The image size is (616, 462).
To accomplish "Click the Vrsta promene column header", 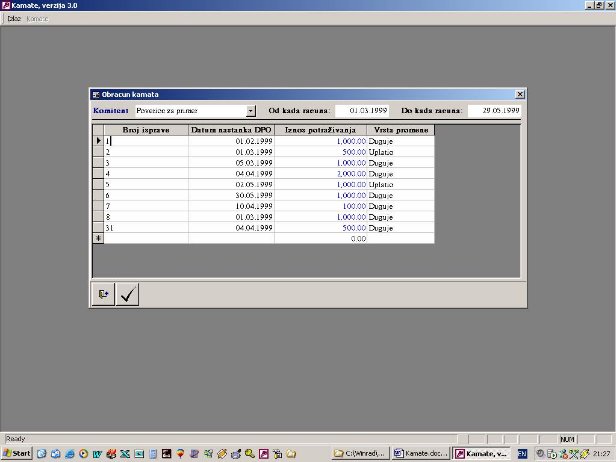I will pyautogui.click(x=400, y=130).
